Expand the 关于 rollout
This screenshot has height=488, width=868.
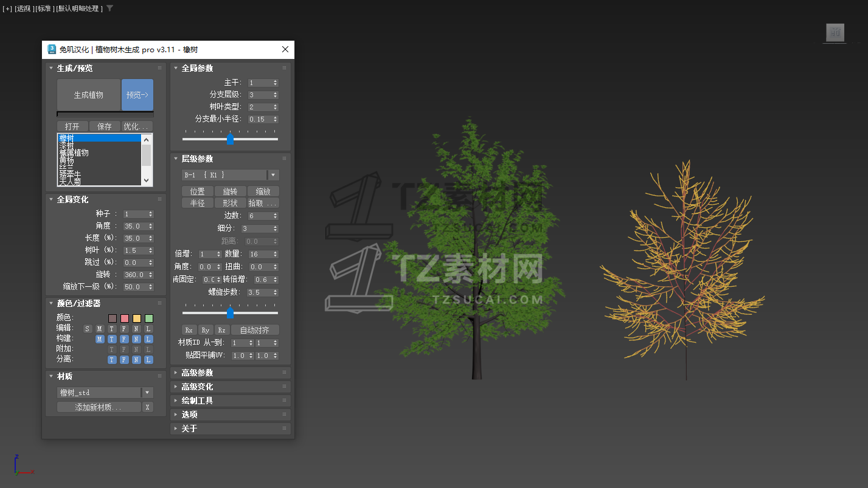pos(231,428)
